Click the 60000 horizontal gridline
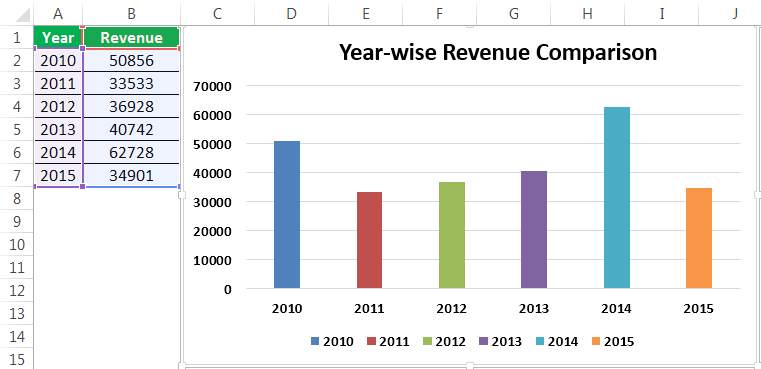This screenshot has height=369, width=761. coord(494,115)
